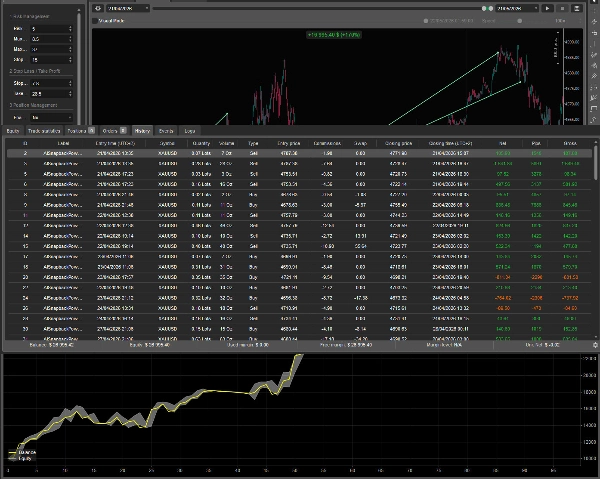This screenshot has width=600, height=479.
Task: Sort by the Gross column header
Action: pyautogui.click(x=570, y=143)
